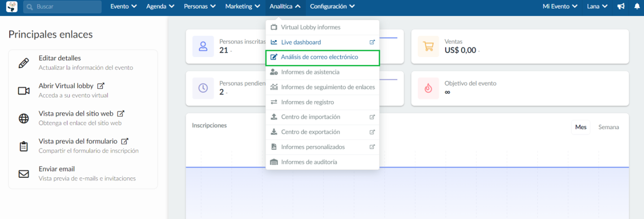Screen dimensions: 644x219
Task: Click external link icon on Centro de importación row
Action: (372, 117)
